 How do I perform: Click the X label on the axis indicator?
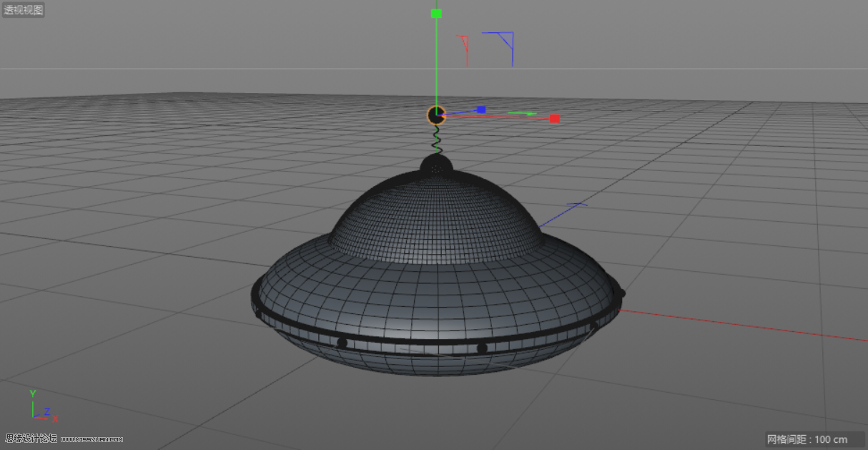coord(54,420)
